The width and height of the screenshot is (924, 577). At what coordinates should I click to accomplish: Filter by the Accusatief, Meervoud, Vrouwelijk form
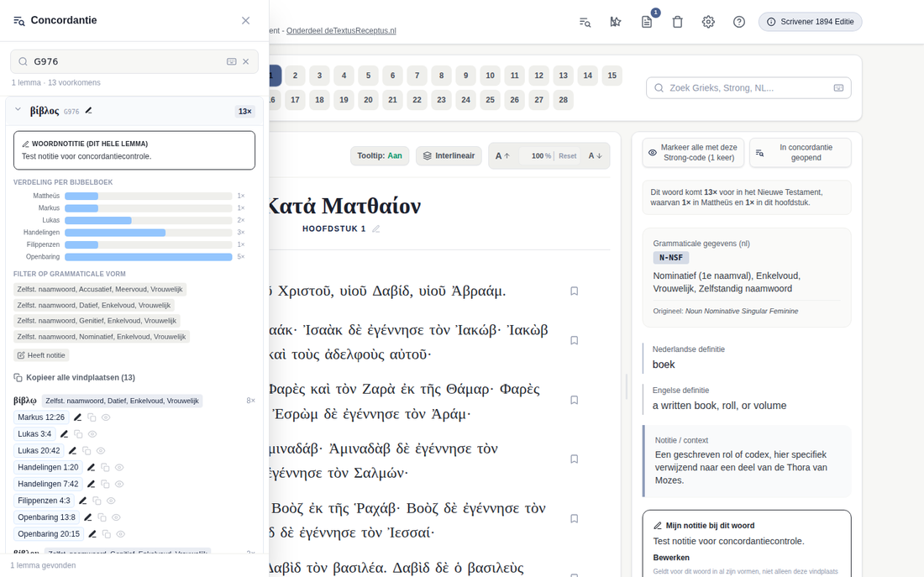(100, 290)
